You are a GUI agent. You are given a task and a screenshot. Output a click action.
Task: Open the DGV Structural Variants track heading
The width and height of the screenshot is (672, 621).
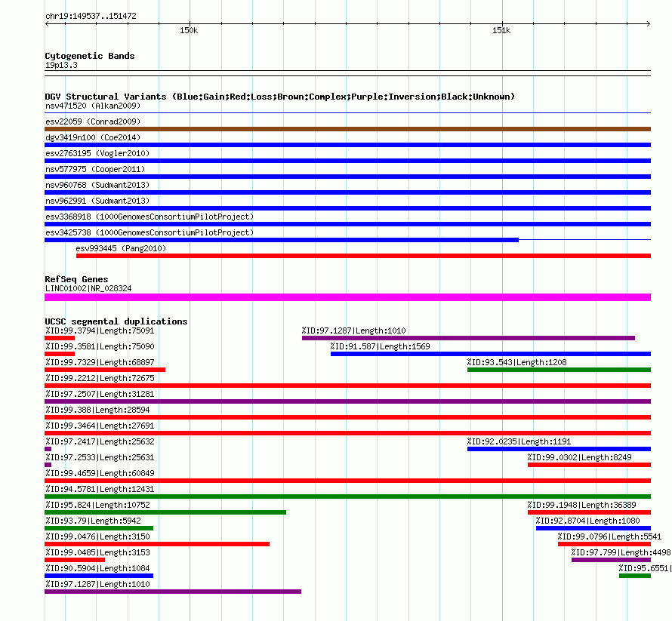[280, 97]
